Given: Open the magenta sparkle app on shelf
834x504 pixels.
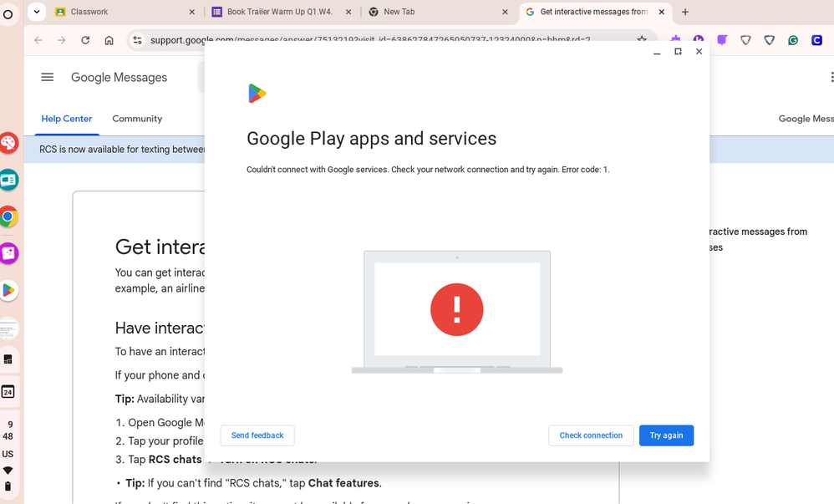Looking at the screenshot, I should (x=8, y=253).
